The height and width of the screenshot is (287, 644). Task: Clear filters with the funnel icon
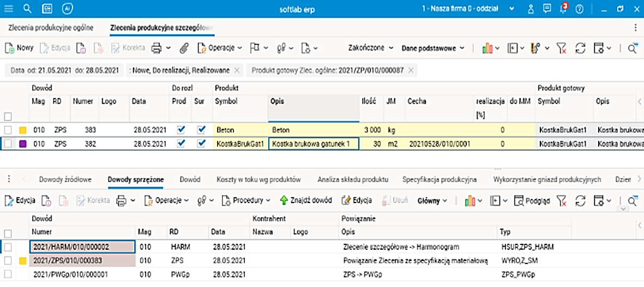[562, 48]
